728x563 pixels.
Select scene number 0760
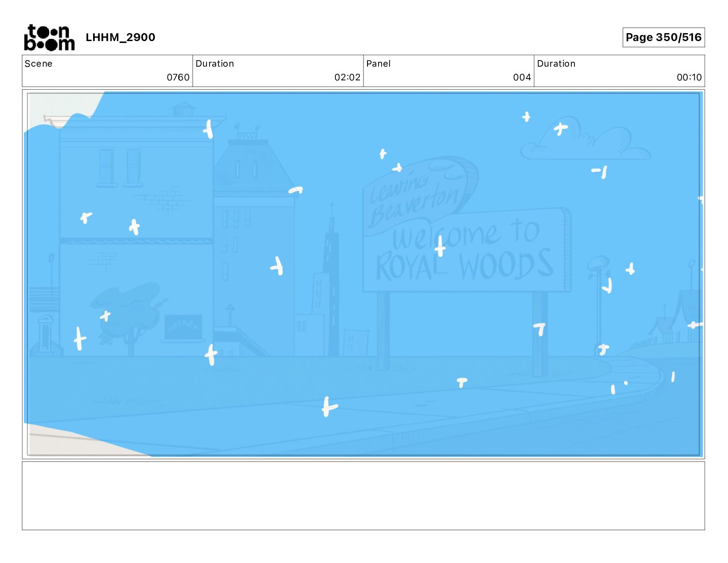pyautogui.click(x=178, y=77)
